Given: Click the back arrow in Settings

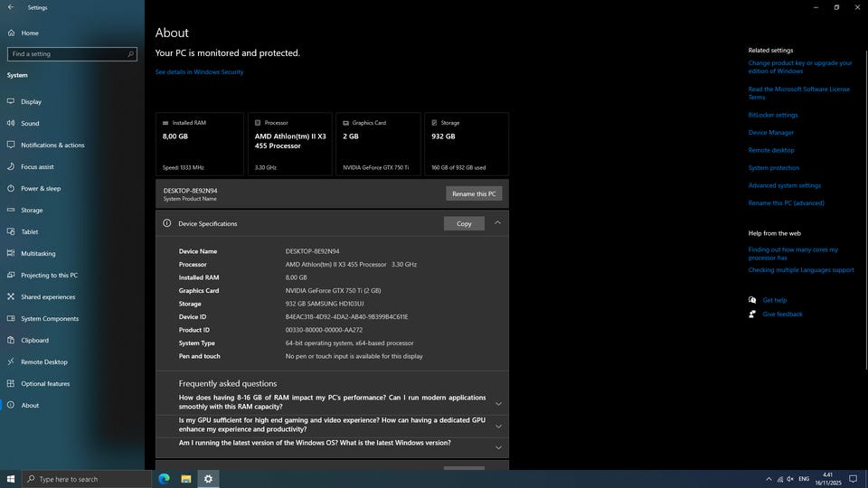Looking at the screenshot, I should pos(11,7).
